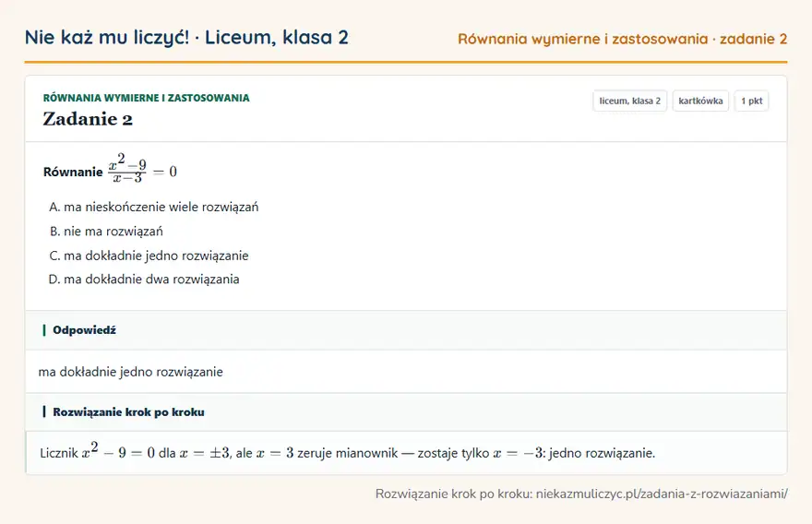Click the 'liceum, klasa 2' tag
The height and width of the screenshot is (524, 812).
click(629, 101)
